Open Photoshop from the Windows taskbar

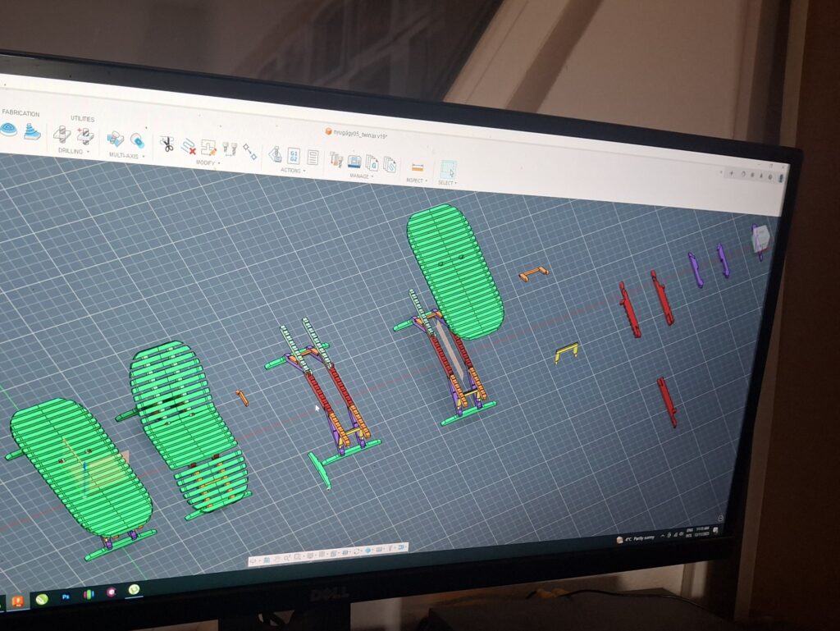click(x=66, y=596)
